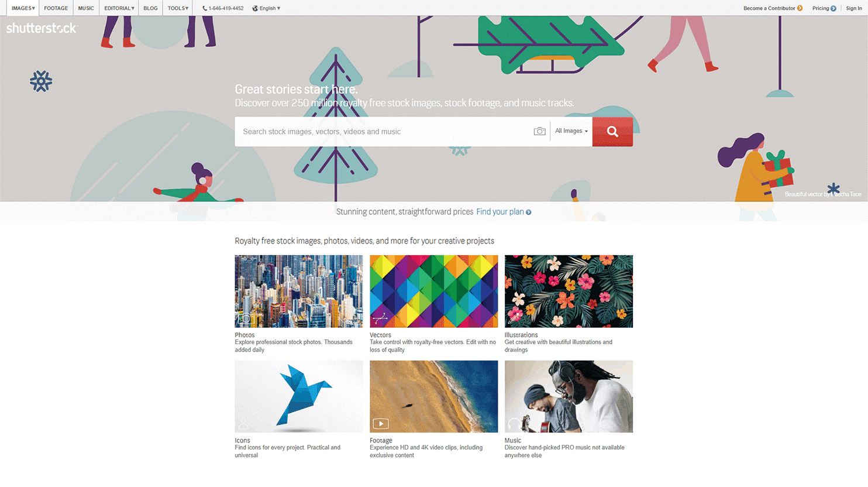The height and width of the screenshot is (487, 868).
Task: Open the EDITORIAL dropdown menu
Action: pyautogui.click(x=119, y=8)
